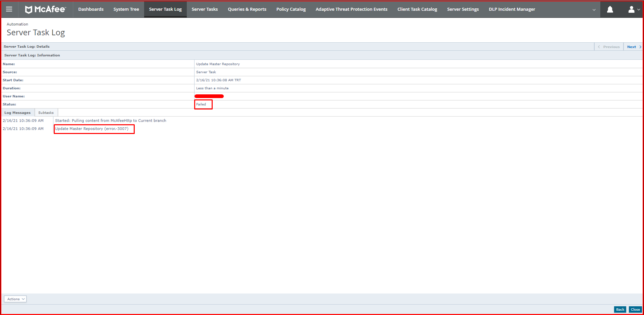Screen dimensions: 644x315
Task: Click the 'Status:' label
Action: tap(9, 104)
